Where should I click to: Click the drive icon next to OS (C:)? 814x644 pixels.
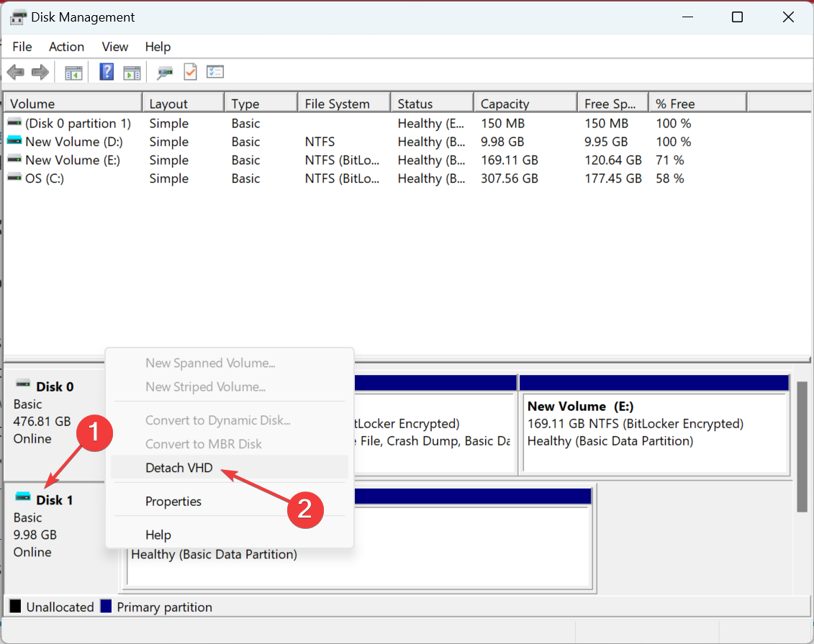tap(14, 178)
